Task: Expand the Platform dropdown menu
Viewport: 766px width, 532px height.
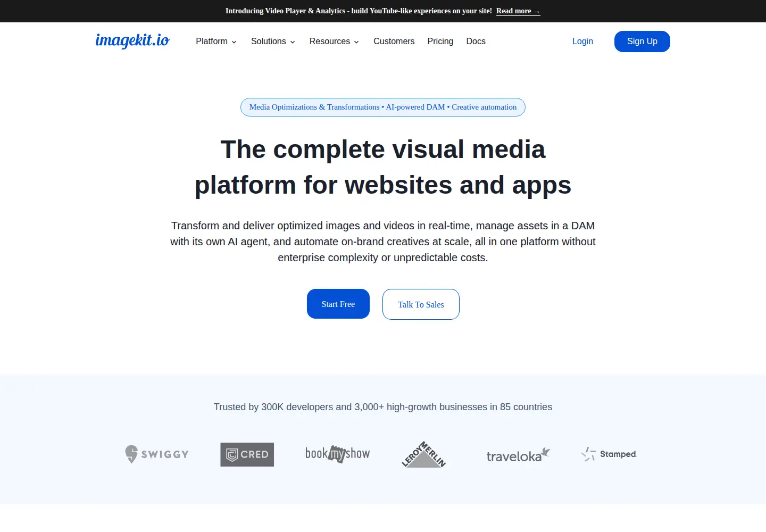Action: pos(216,41)
